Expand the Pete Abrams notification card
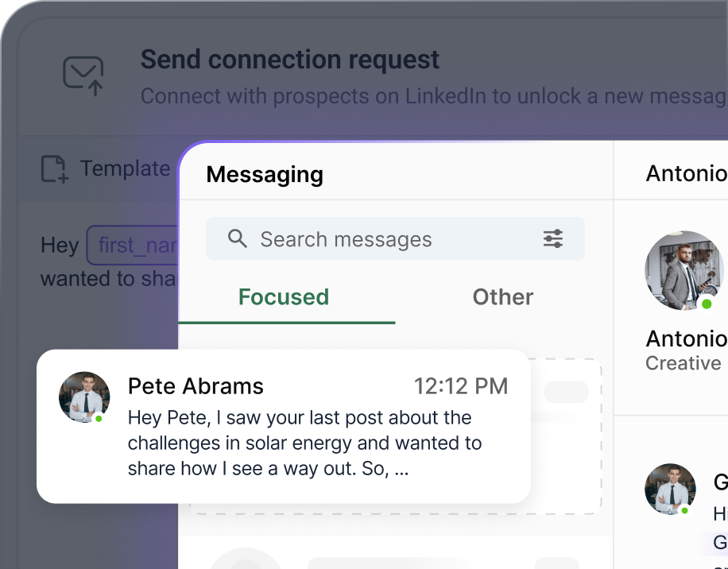Image resolution: width=728 pixels, height=569 pixels. (282, 427)
